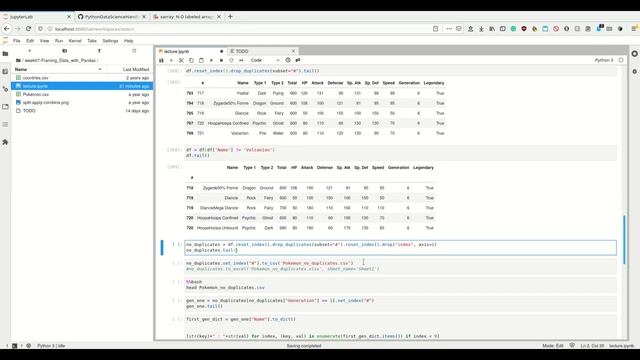The width and height of the screenshot is (640, 360).
Task: Open the Python 3 Idle status bar item
Action: click(51, 346)
